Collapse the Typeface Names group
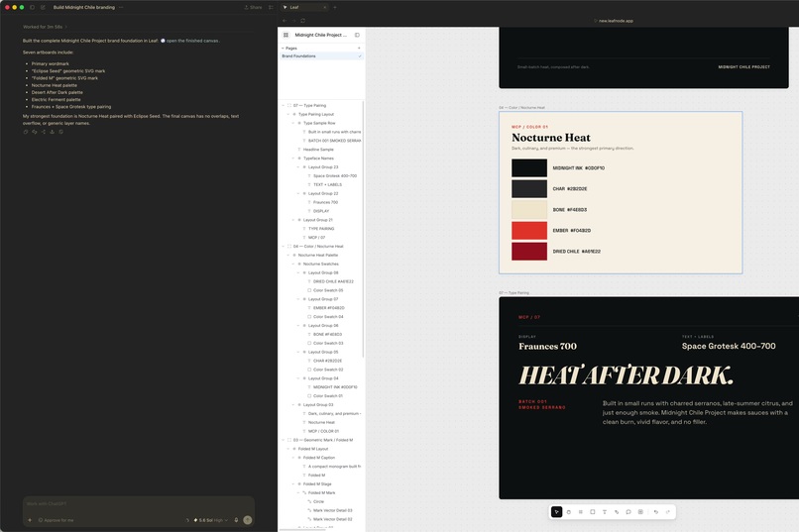 click(x=293, y=159)
